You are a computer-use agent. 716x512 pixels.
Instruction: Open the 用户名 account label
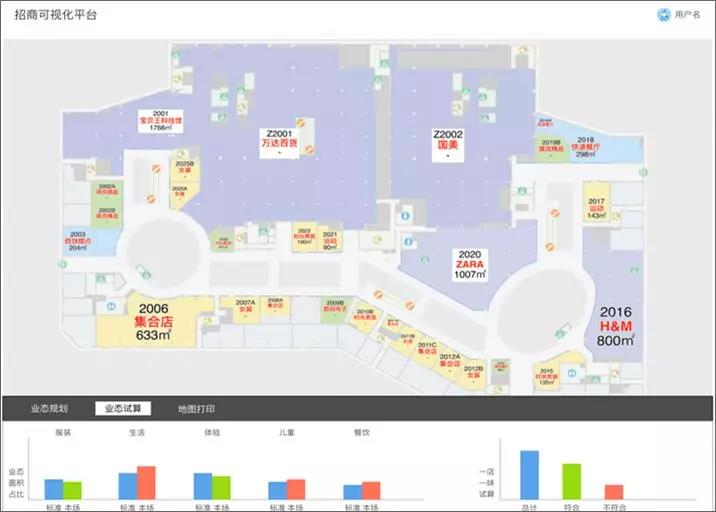[x=687, y=15]
